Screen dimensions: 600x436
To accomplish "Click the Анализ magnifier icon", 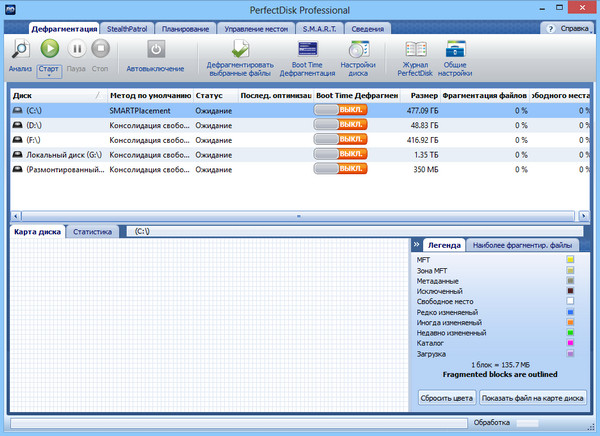I will click(x=20, y=50).
